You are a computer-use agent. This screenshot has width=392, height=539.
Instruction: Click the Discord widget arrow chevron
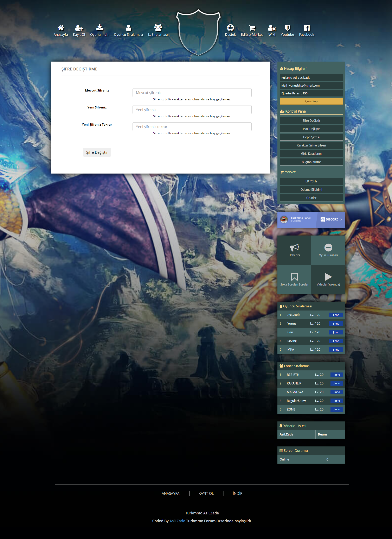click(341, 219)
